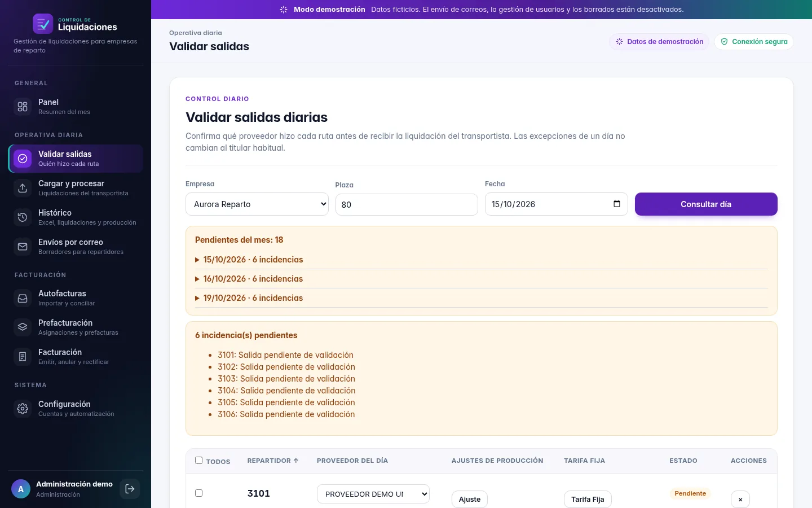Open Prefacturación menu item
812x508 pixels.
click(76, 327)
